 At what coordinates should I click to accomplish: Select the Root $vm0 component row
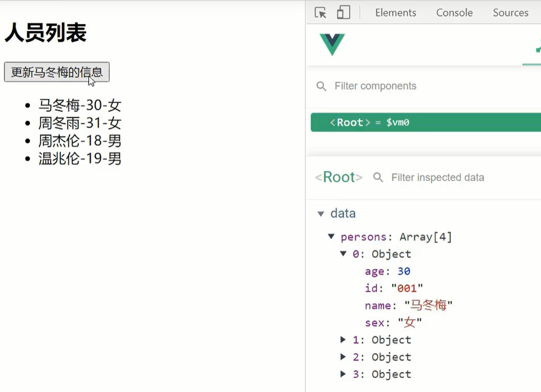pos(426,123)
